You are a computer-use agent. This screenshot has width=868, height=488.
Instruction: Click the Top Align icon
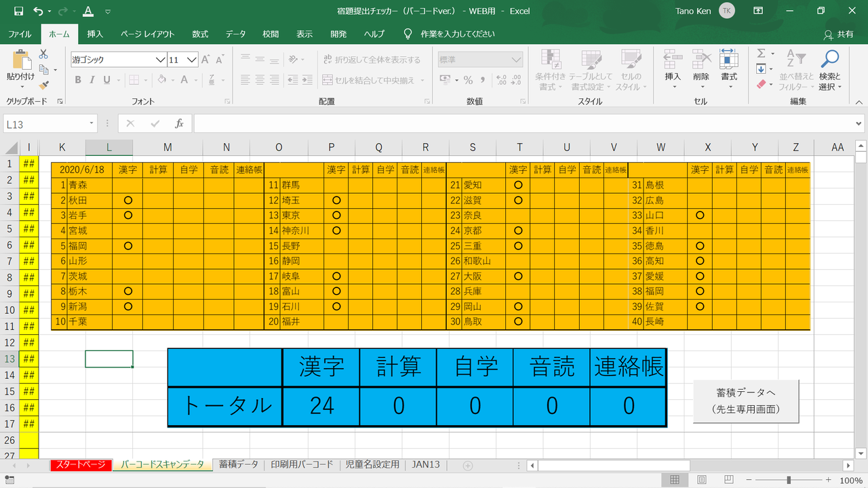245,60
